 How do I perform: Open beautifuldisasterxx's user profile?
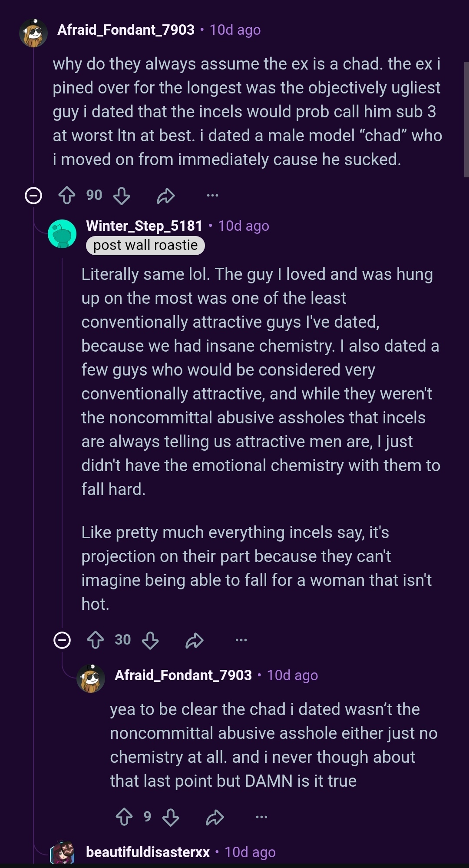click(x=148, y=852)
